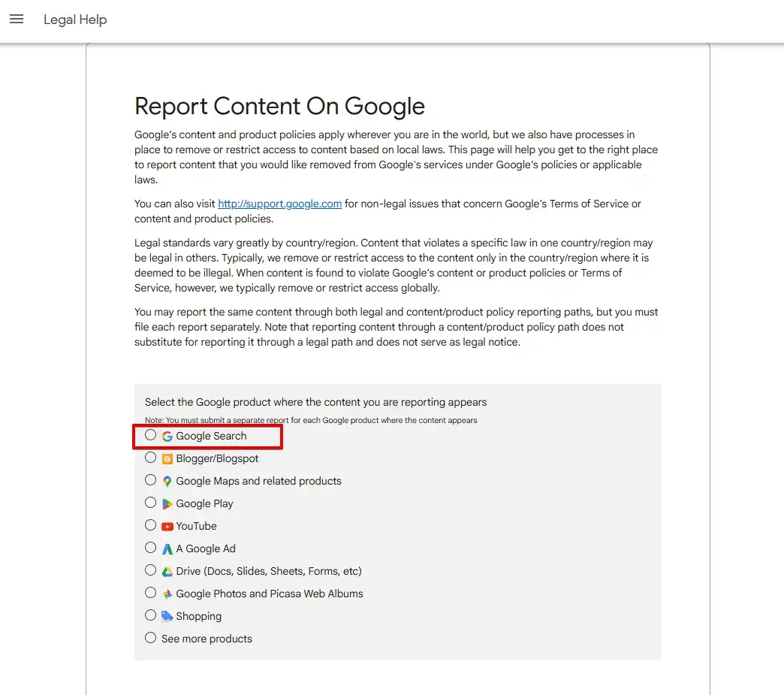Click the 'Select the Google product' prompt text

tap(315, 402)
